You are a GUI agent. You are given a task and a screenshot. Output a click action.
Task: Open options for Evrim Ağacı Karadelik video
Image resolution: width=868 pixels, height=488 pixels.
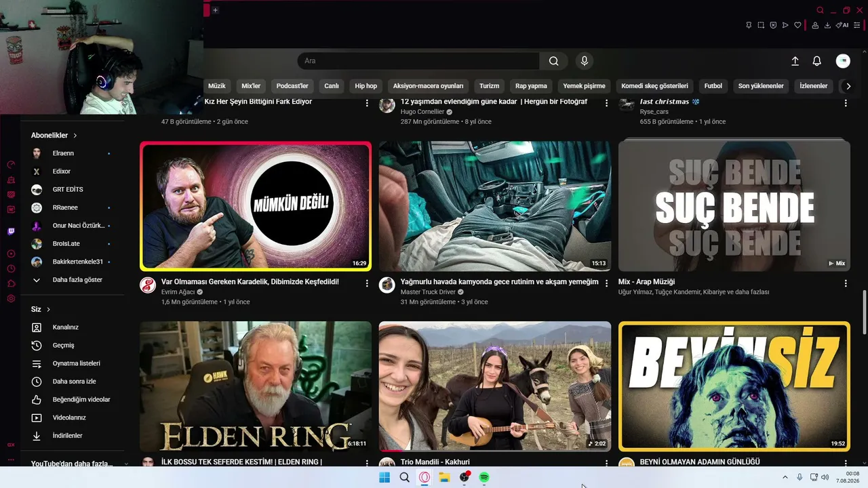[x=367, y=283]
